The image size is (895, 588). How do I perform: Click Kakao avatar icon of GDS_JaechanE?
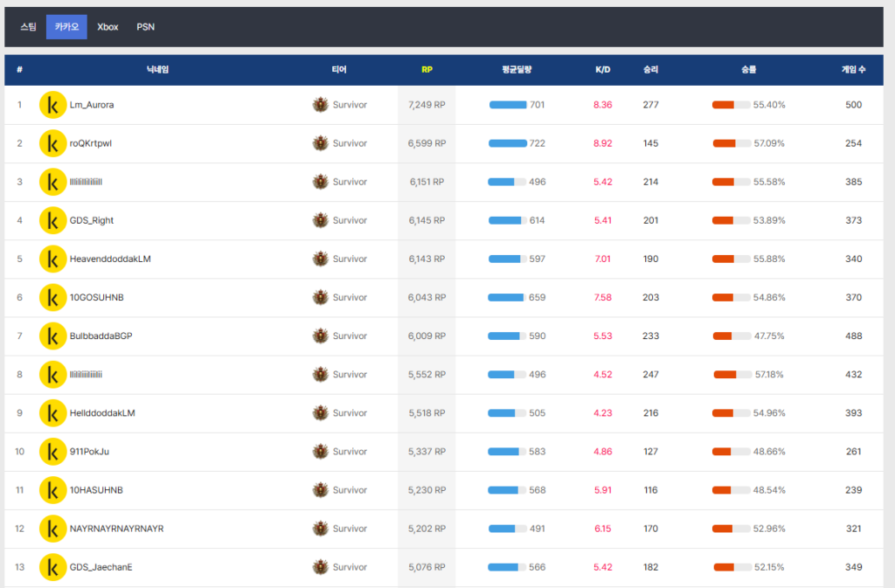click(53, 567)
